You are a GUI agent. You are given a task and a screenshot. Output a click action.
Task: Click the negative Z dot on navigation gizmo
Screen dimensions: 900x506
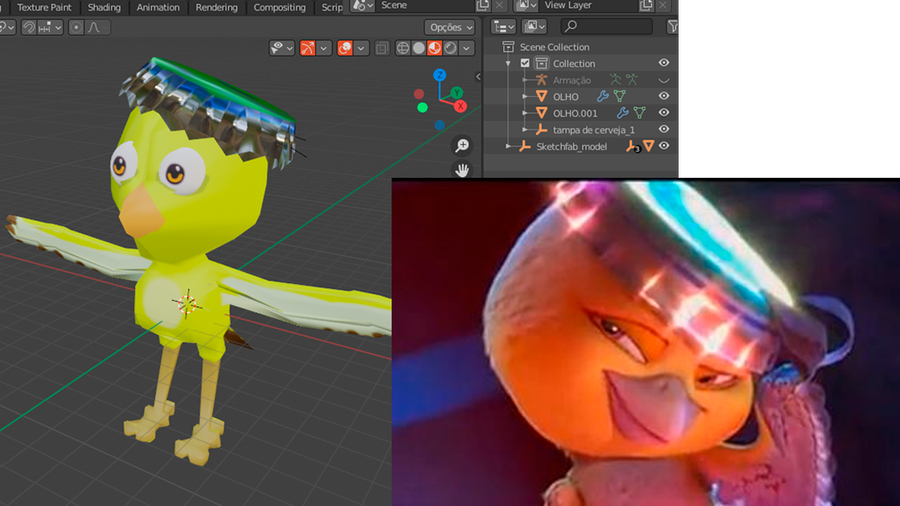coord(440,125)
